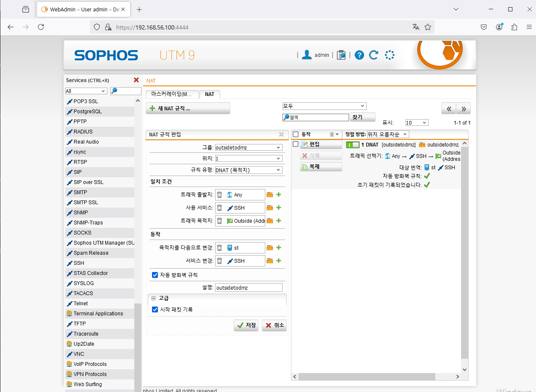This screenshot has height=392, width=536.
Task: Toggle the DNAT rule 1 enable switch
Action: coord(352,144)
